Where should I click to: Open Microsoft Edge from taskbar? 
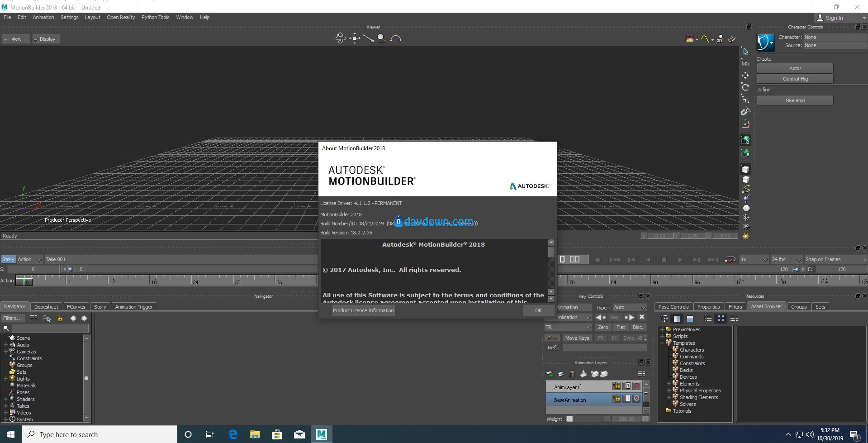pos(233,434)
